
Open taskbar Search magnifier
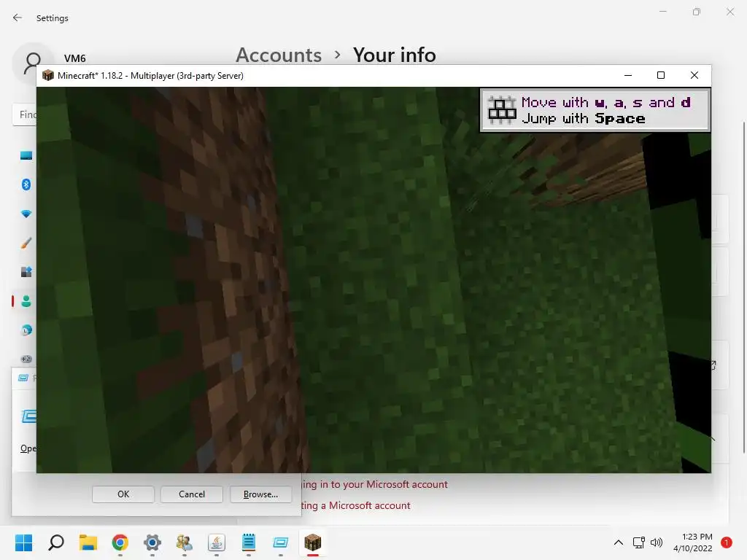(55, 542)
